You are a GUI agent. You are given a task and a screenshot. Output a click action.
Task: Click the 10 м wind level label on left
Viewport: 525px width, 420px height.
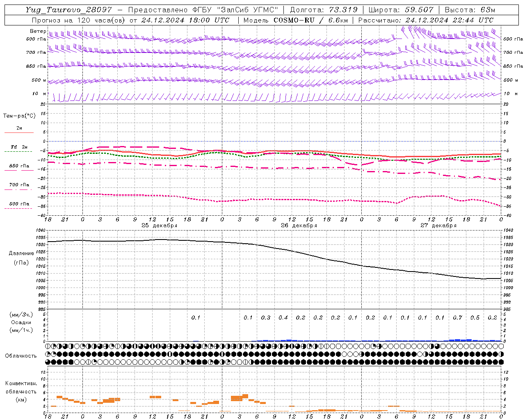(x=39, y=94)
